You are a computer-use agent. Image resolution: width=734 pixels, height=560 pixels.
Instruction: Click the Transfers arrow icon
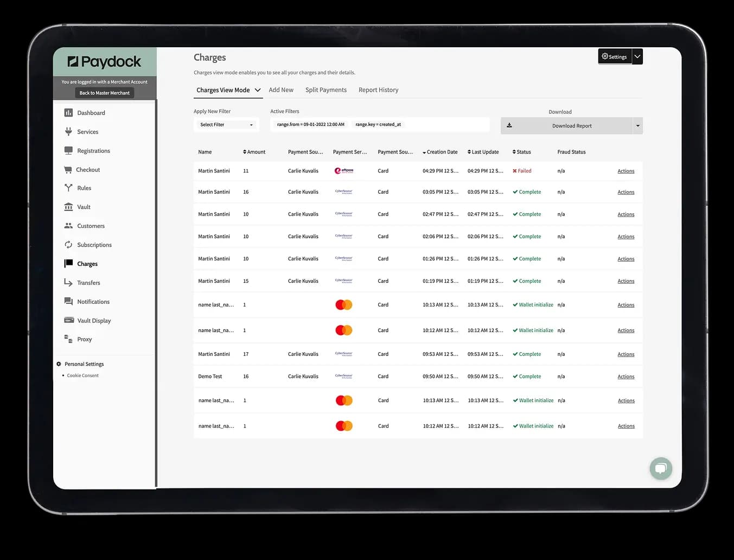pos(68,282)
